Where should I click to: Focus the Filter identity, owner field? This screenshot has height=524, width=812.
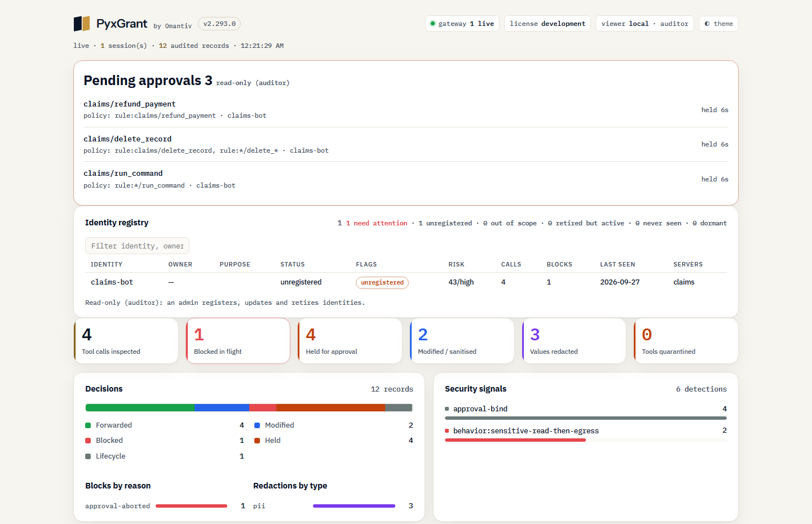pos(137,246)
